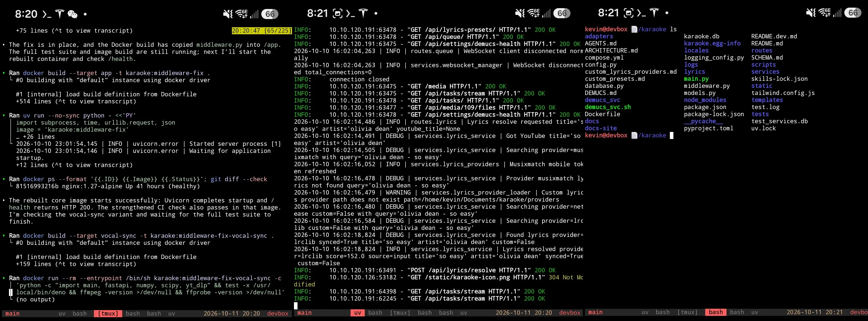
Task: Tap the cellular signal bars on the middle screen
Action: click(546, 14)
